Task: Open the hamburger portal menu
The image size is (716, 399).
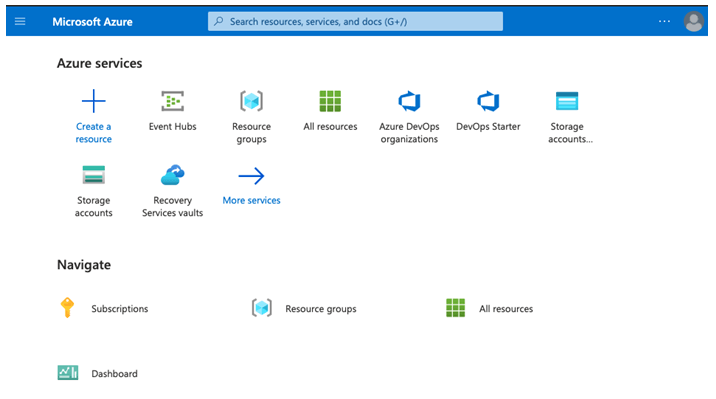Action: pyautogui.click(x=20, y=21)
